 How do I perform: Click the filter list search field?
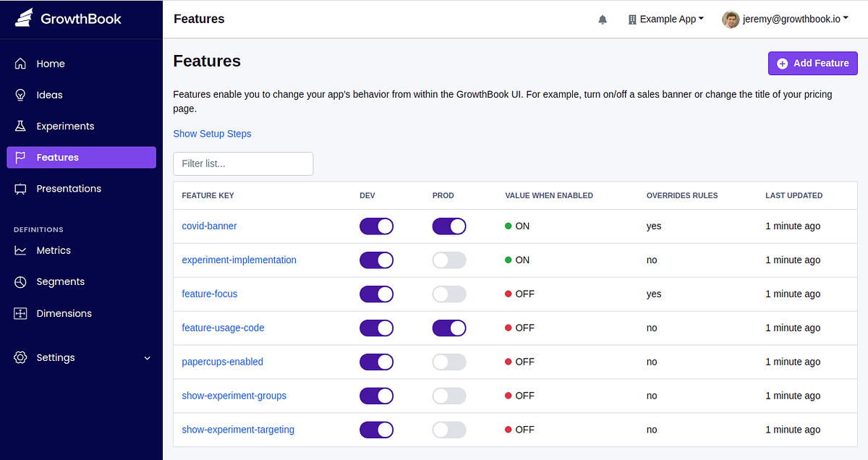pos(243,163)
